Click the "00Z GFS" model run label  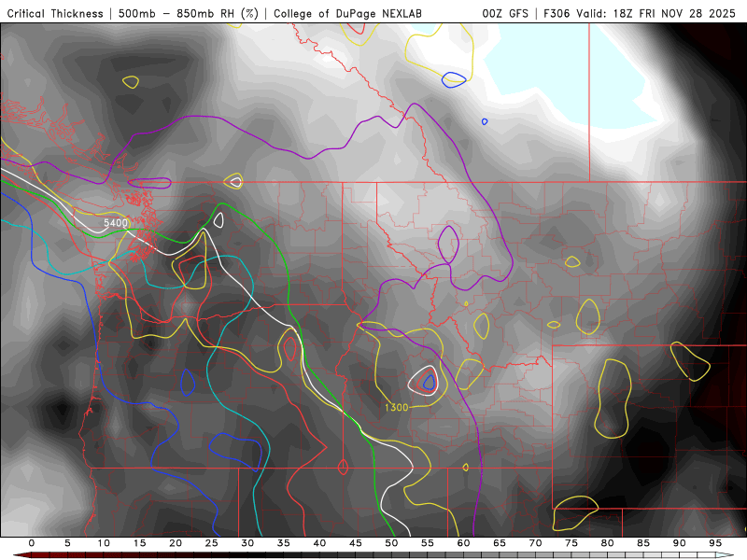[x=505, y=13]
